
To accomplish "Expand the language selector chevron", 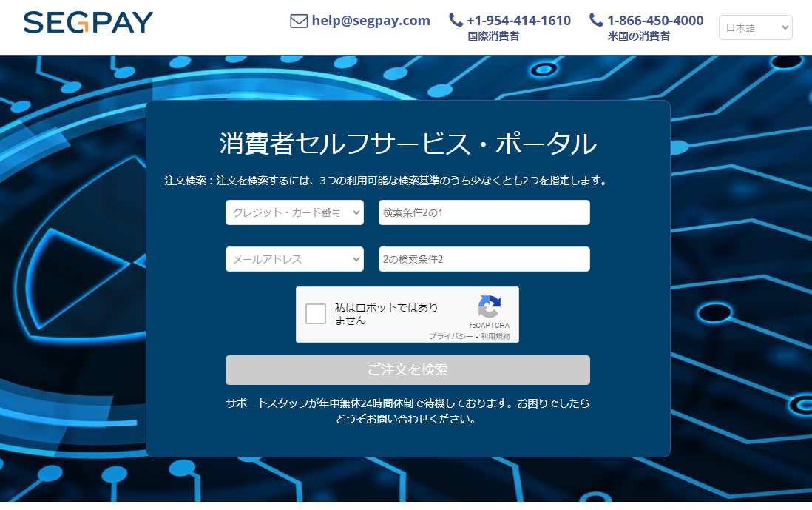I will (x=785, y=27).
